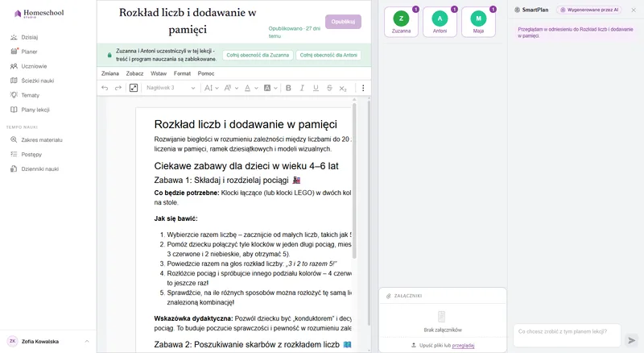The image size is (644, 353).
Task: Go to Uczniowie section
Action: [x=34, y=66]
